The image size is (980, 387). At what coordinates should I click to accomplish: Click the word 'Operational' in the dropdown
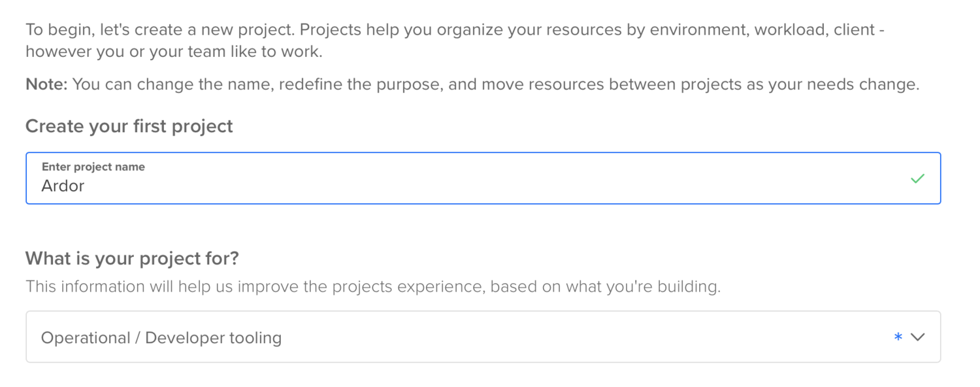click(x=86, y=338)
